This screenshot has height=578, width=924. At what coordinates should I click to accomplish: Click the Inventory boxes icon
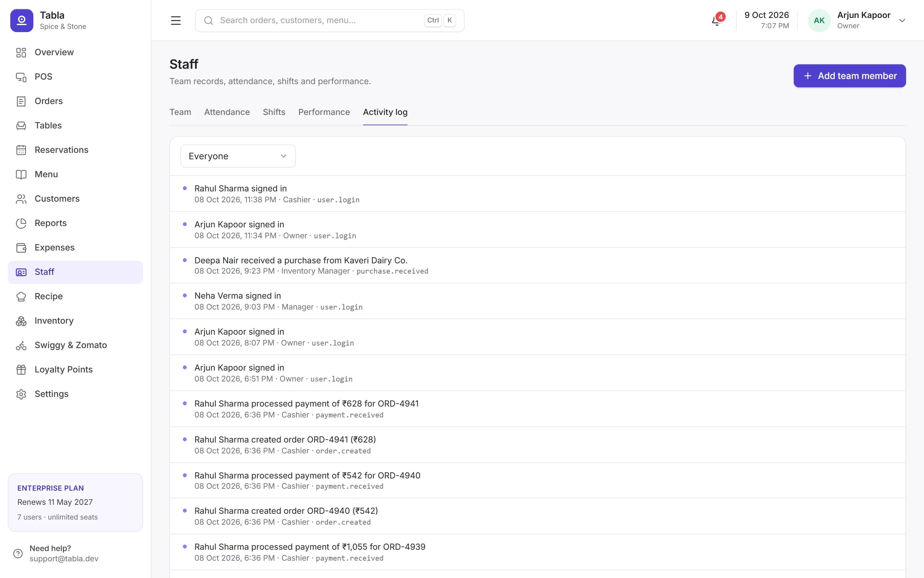tap(21, 321)
